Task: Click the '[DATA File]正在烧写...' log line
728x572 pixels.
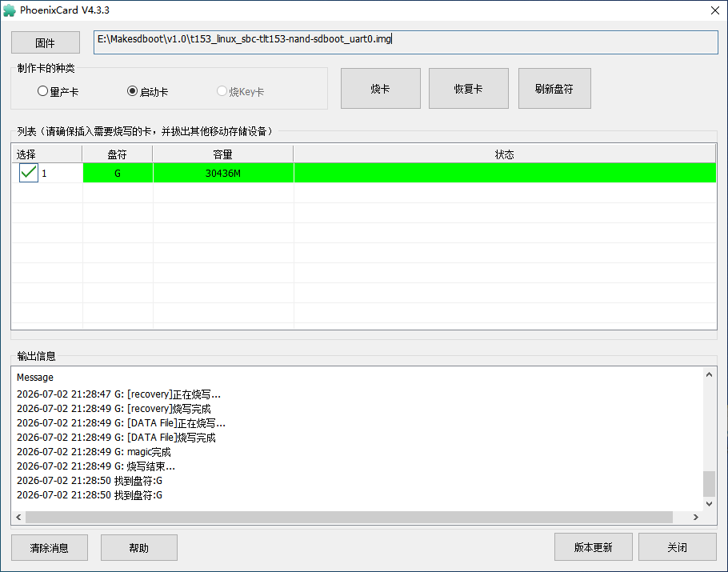Action: [x=121, y=423]
